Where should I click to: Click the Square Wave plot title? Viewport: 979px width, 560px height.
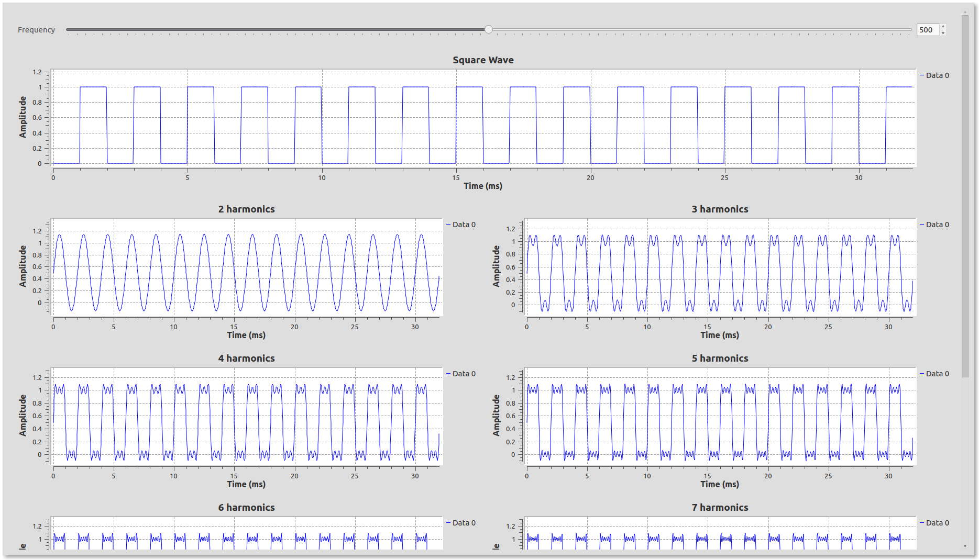[x=483, y=60]
